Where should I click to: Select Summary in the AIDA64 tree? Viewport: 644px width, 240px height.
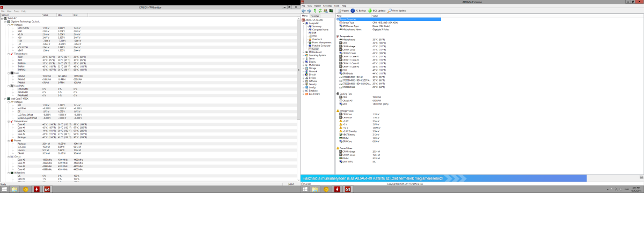click(316, 26)
